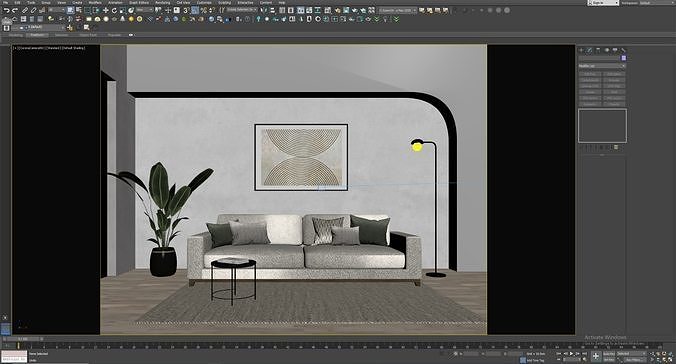Open the Customize menu
This screenshot has height=364, width=676.
pos(204,3)
